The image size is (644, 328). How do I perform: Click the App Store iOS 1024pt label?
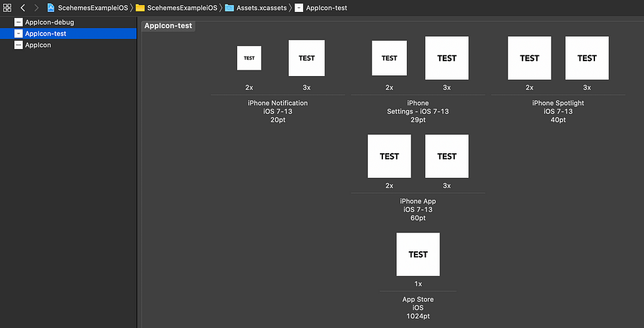418,307
